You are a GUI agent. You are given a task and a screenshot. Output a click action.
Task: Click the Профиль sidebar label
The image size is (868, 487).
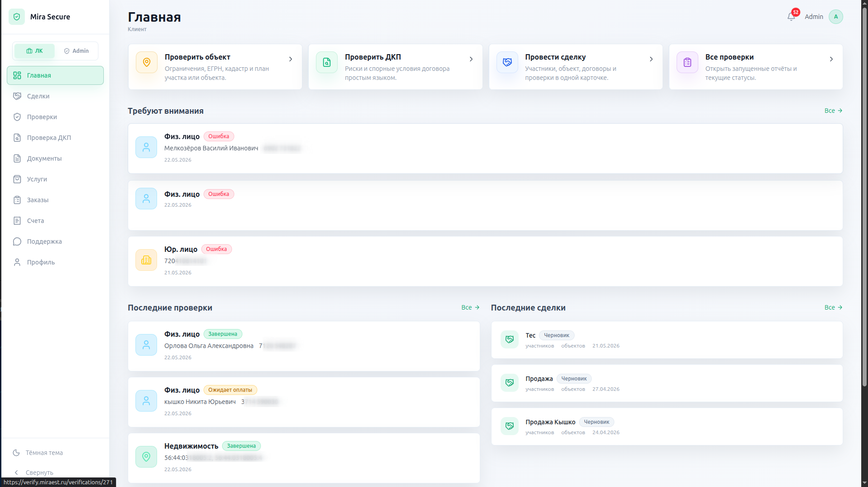pyautogui.click(x=41, y=262)
